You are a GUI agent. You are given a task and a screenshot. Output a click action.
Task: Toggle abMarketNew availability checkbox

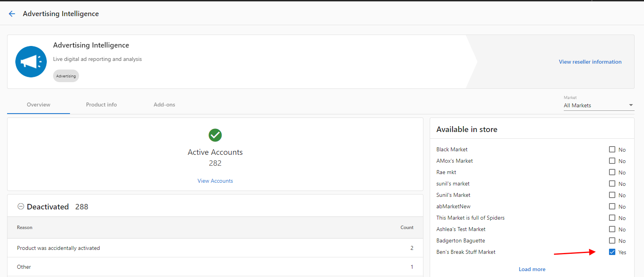point(612,206)
